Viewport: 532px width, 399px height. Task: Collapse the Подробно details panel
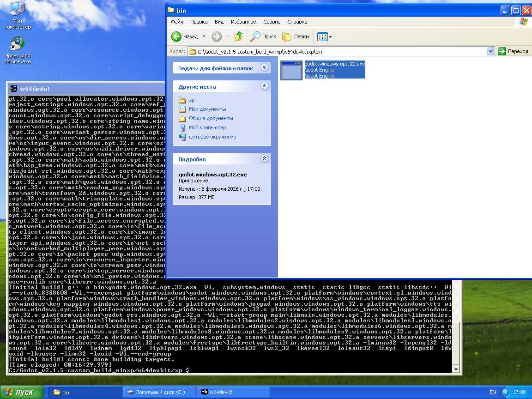tap(264, 158)
